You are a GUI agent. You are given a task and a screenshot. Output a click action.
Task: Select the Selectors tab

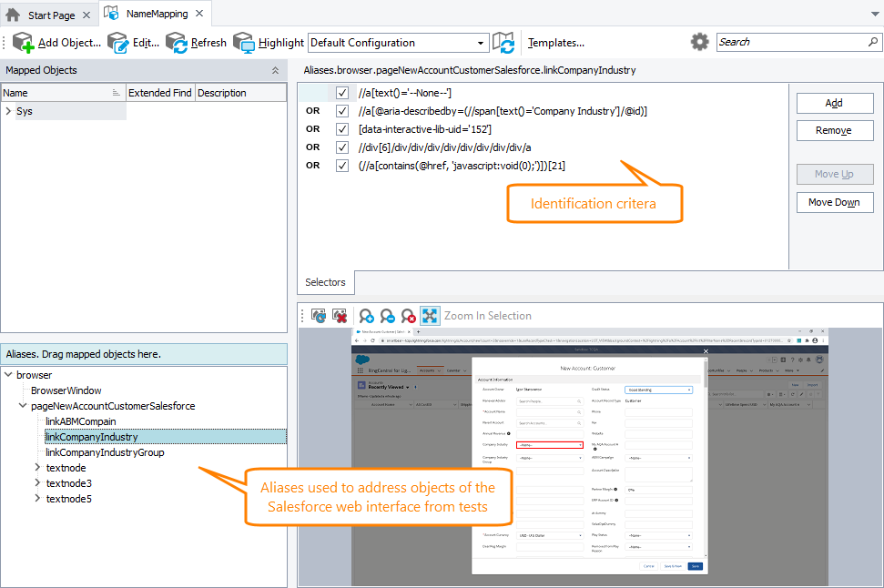pyautogui.click(x=325, y=282)
